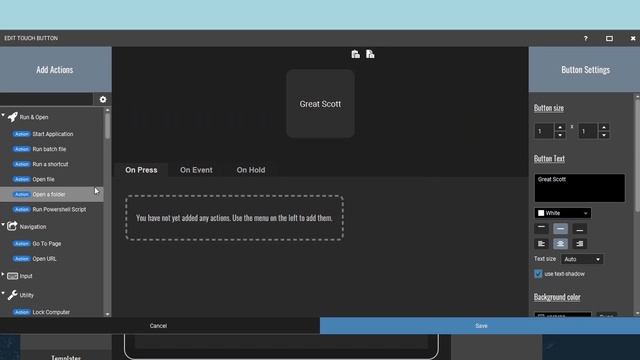This screenshot has height=360, width=640.
Task: Open the Text size Auto dropdown
Action: 582,259
